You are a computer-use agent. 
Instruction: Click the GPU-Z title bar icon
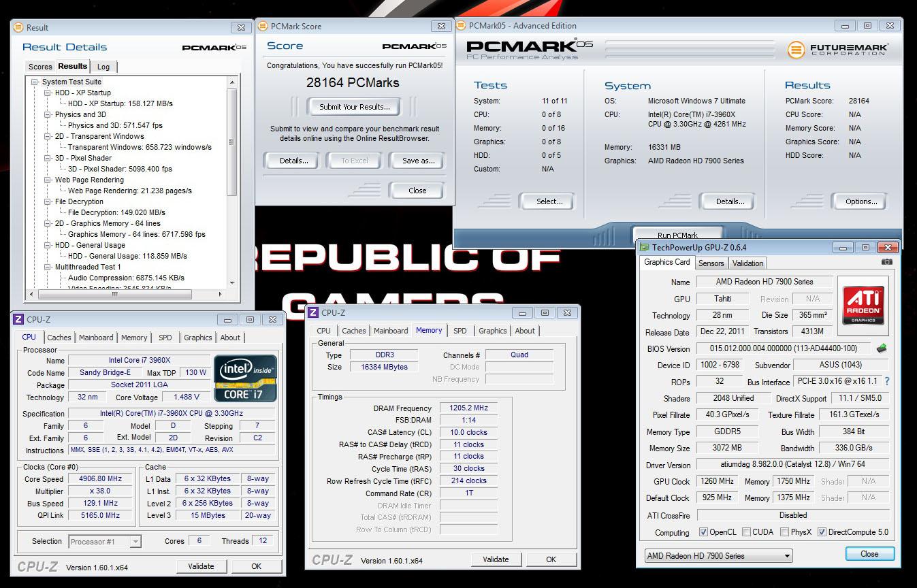click(645, 247)
